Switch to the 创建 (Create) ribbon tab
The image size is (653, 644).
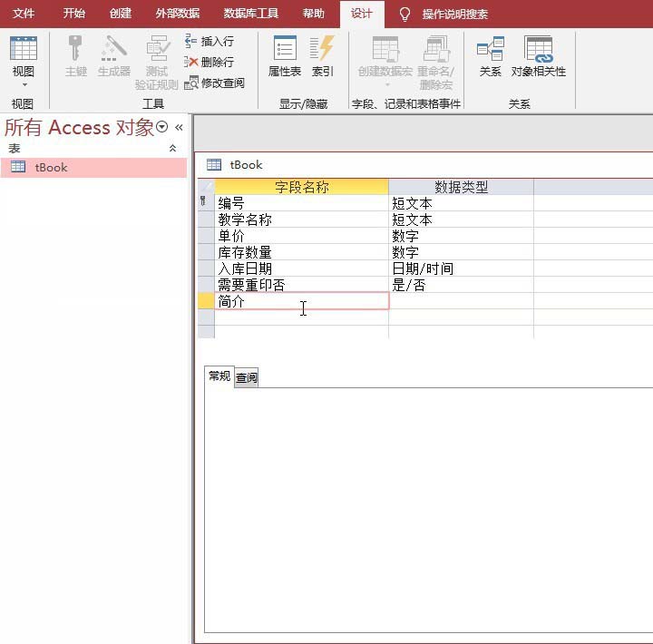click(120, 14)
